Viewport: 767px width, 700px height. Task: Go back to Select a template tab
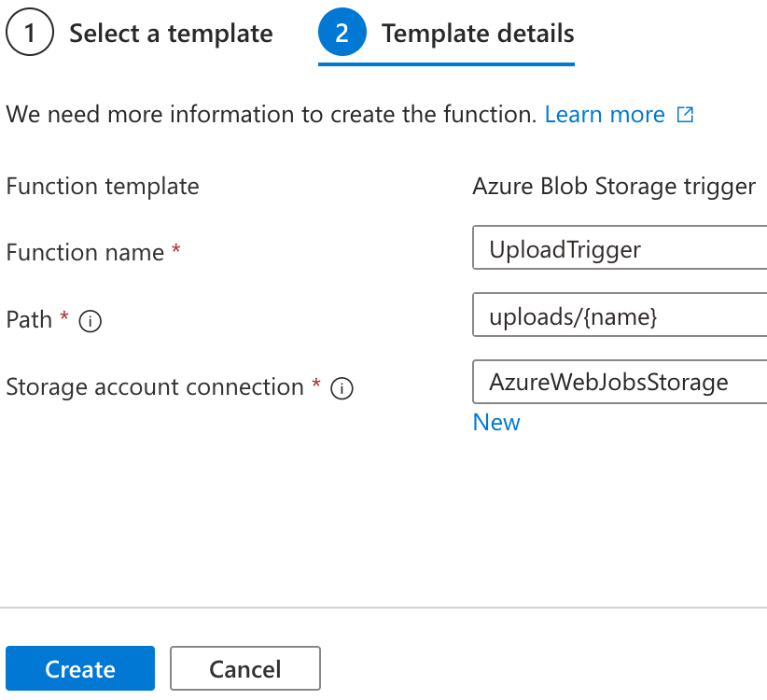coord(171,35)
